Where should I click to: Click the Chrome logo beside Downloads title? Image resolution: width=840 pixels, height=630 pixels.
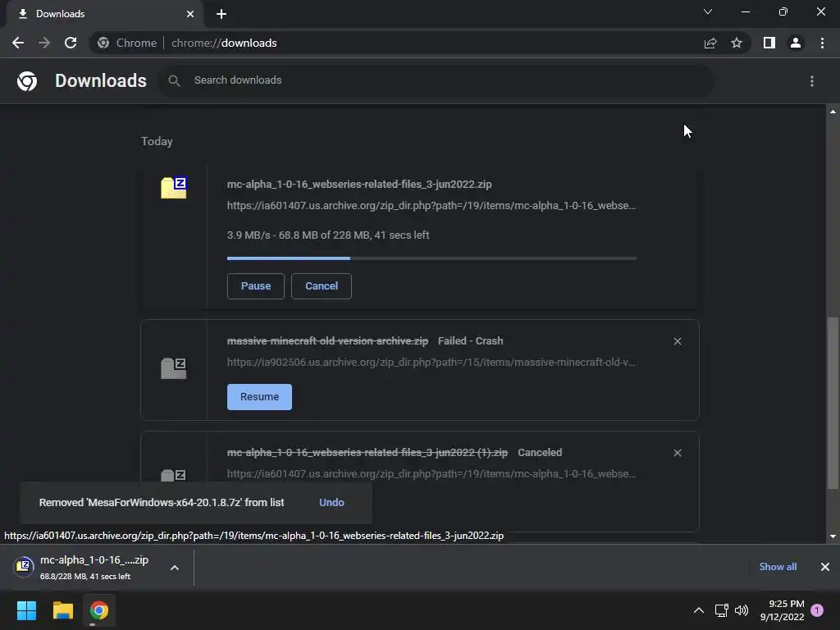pyautogui.click(x=27, y=81)
